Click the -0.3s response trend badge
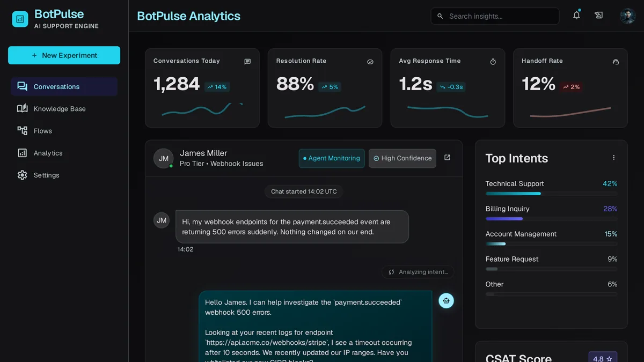 click(x=451, y=87)
